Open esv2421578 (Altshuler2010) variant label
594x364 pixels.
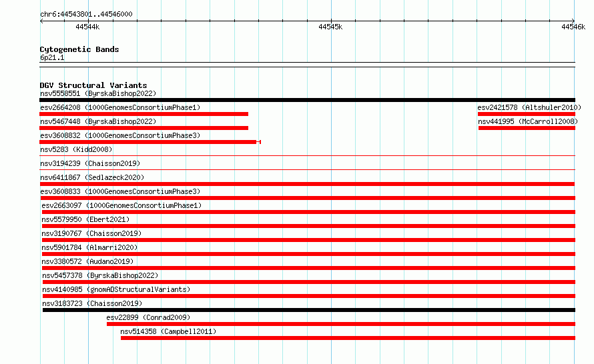[529, 107]
